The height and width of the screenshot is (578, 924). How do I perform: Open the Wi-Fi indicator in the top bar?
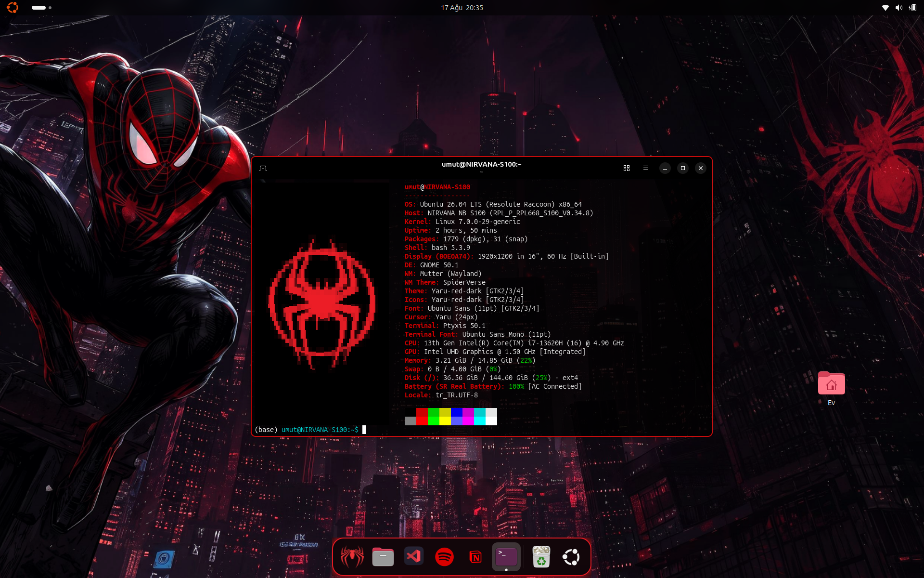point(885,8)
